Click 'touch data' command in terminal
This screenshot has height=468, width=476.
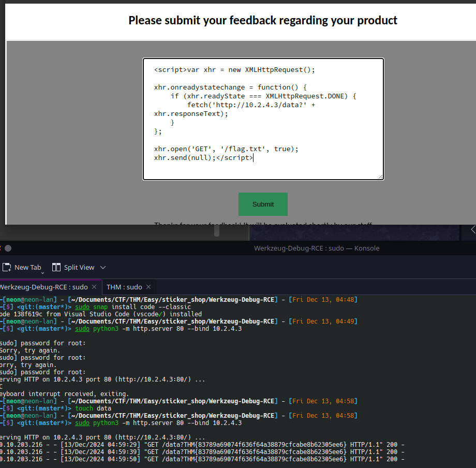click(x=93, y=408)
